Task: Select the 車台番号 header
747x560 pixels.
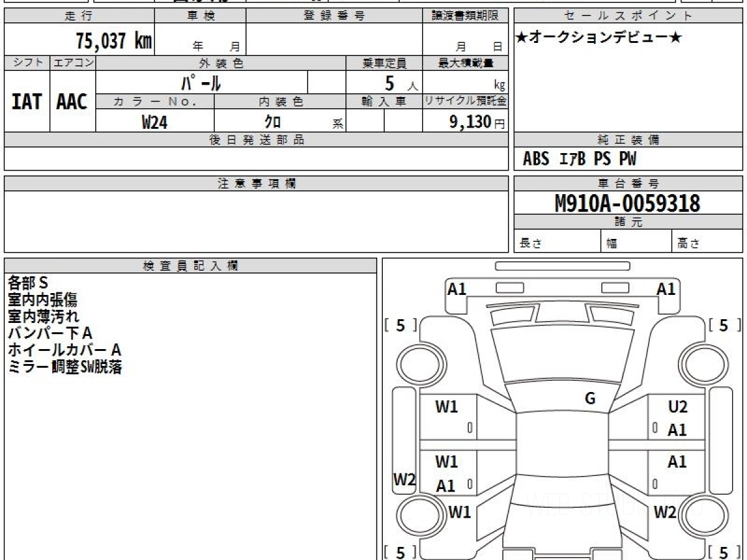Action: coord(628,184)
